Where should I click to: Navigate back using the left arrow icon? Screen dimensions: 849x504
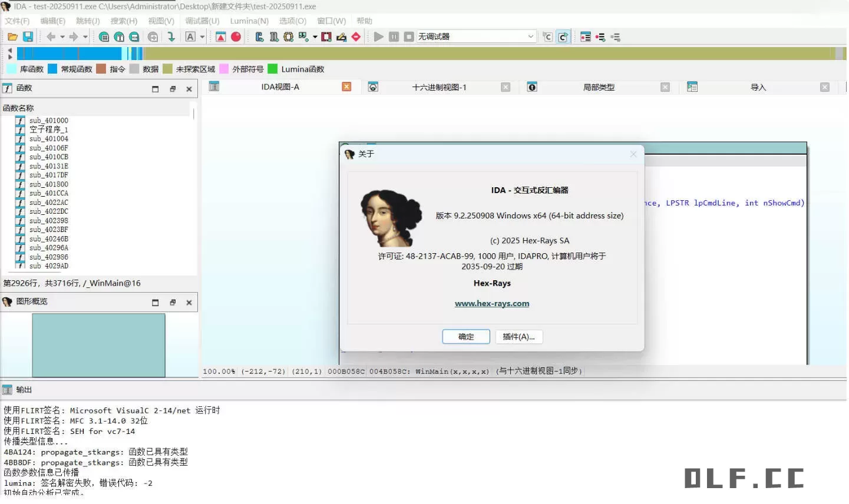pyautogui.click(x=51, y=37)
